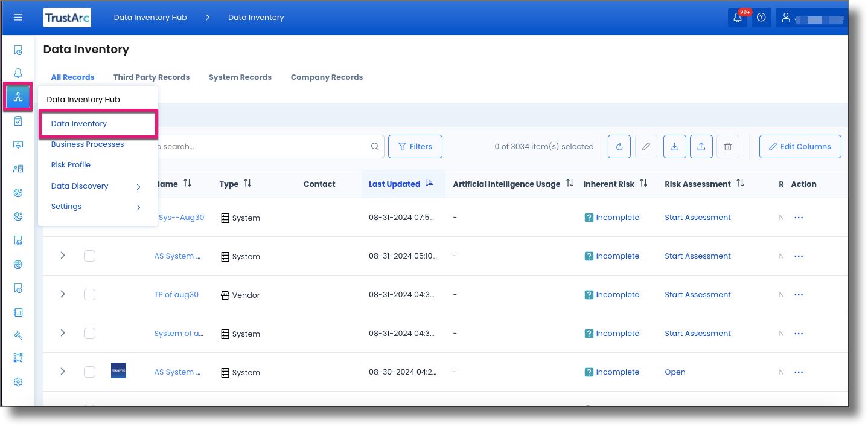Export records using the download icon
Viewport: 868px width, 426px height.
pos(674,146)
